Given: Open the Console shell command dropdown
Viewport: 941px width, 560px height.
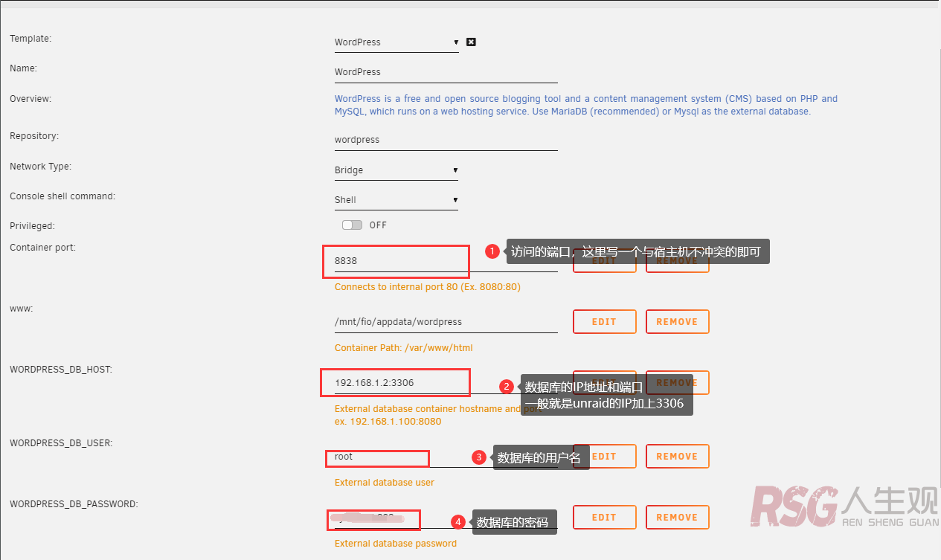Looking at the screenshot, I should point(396,200).
